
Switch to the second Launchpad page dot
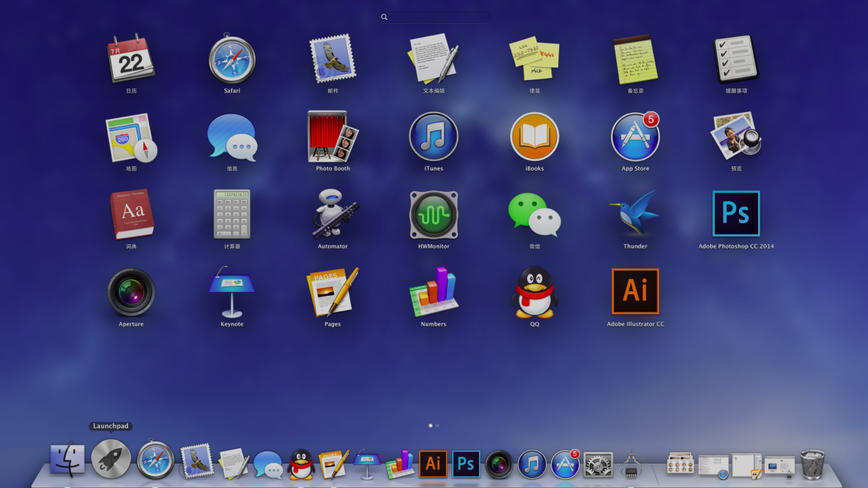click(437, 425)
